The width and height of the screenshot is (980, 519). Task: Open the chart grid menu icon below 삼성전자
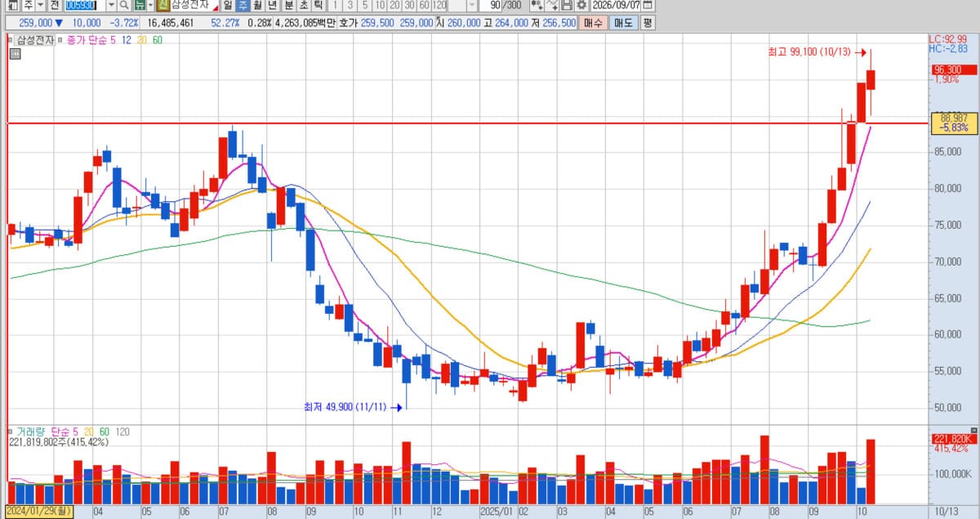coord(15,54)
